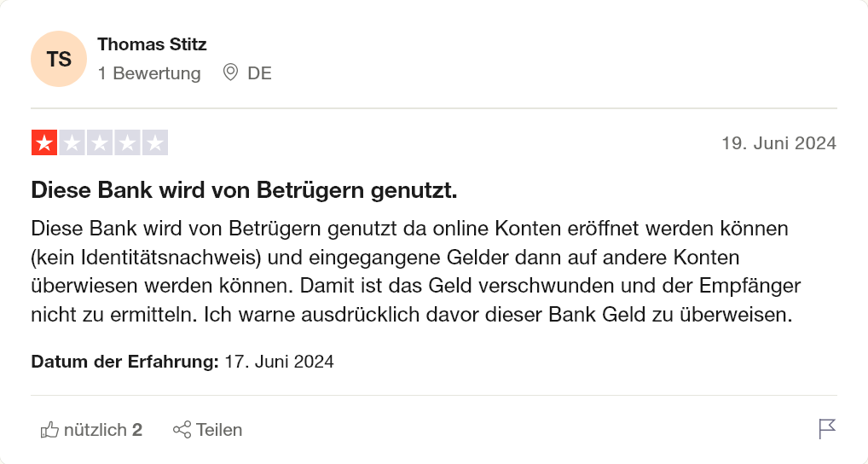Click the location pin icon
The image size is (868, 464).
coord(230,72)
